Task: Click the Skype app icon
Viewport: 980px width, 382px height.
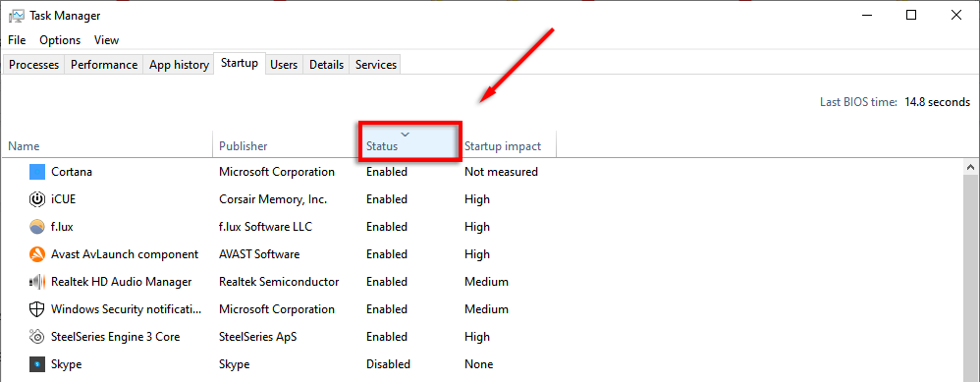Action: point(37,364)
